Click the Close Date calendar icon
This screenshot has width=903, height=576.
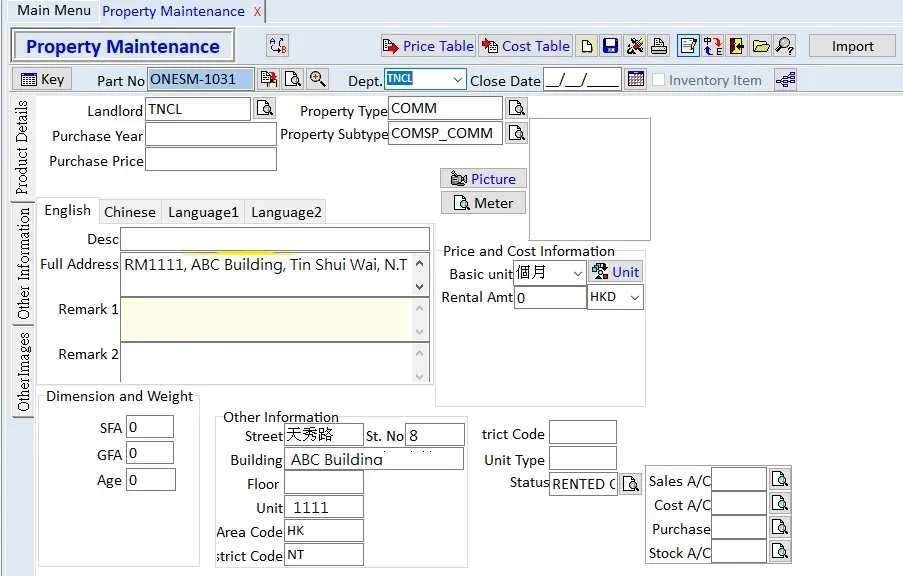tap(636, 79)
